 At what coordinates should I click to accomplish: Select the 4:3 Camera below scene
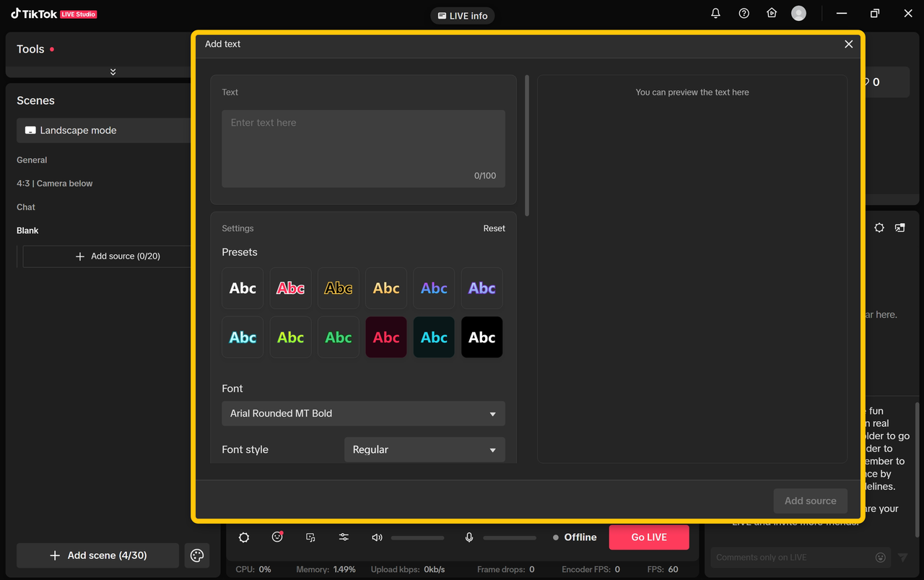(x=55, y=183)
